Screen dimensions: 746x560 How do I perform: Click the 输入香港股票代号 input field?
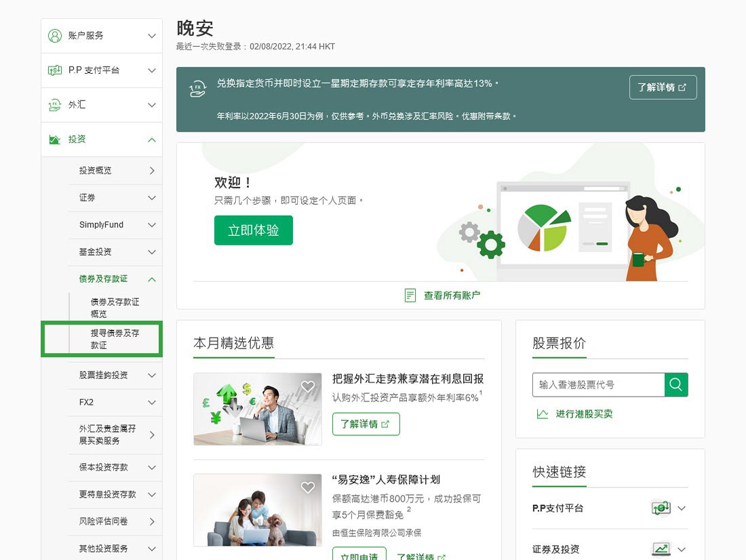point(599,384)
